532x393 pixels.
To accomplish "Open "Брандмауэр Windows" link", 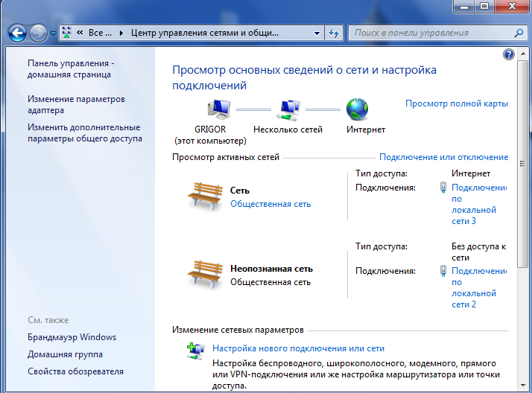I will [72, 337].
